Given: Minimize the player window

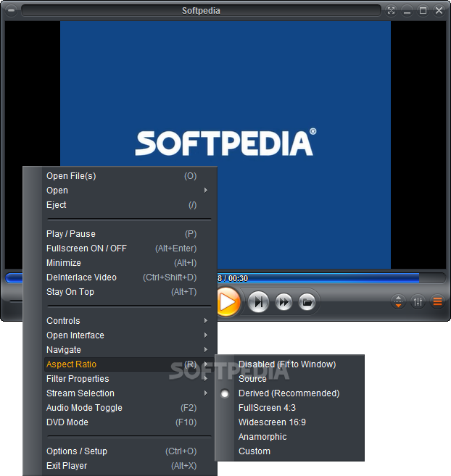Looking at the screenshot, I should tap(407, 11).
